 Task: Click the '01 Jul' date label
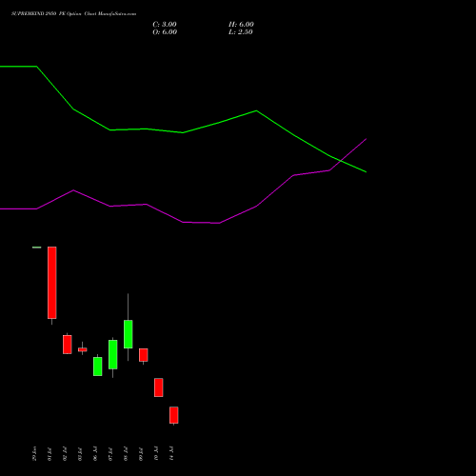click(x=50, y=454)
